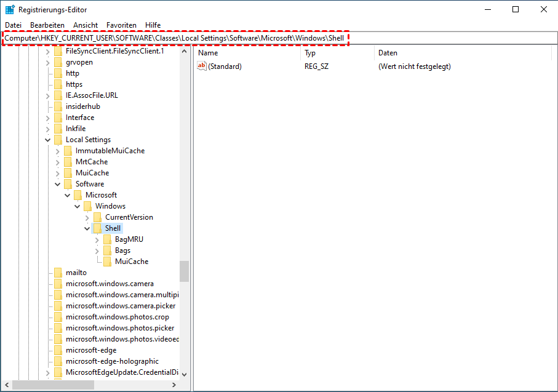558x392 pixels.
Task: Click the microsoft-edge folder icon
Action: point(58,350)
